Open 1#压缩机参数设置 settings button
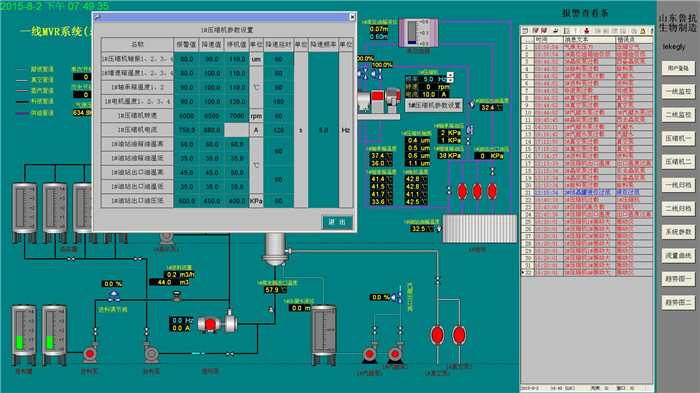Screen dimensions: 700x393 (x=434, y=105)
